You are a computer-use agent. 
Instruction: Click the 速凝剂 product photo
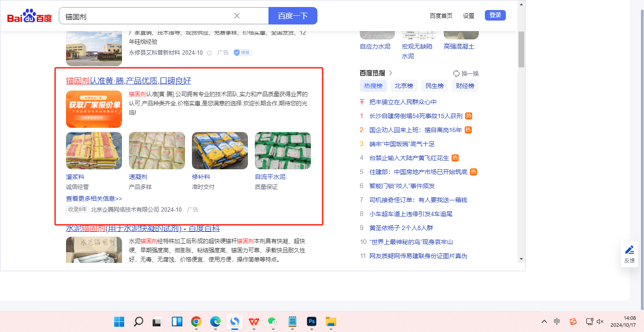[x=157, y=151]
